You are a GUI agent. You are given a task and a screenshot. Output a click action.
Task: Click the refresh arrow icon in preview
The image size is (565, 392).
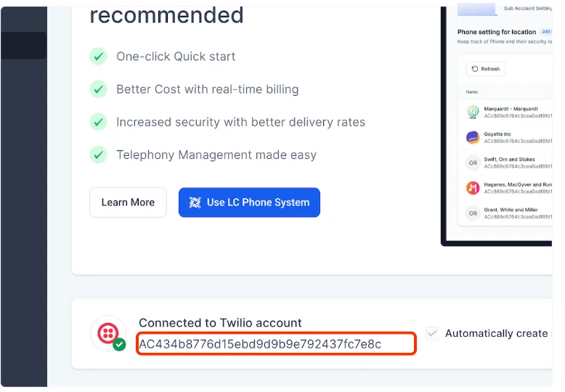coord(476,69)
